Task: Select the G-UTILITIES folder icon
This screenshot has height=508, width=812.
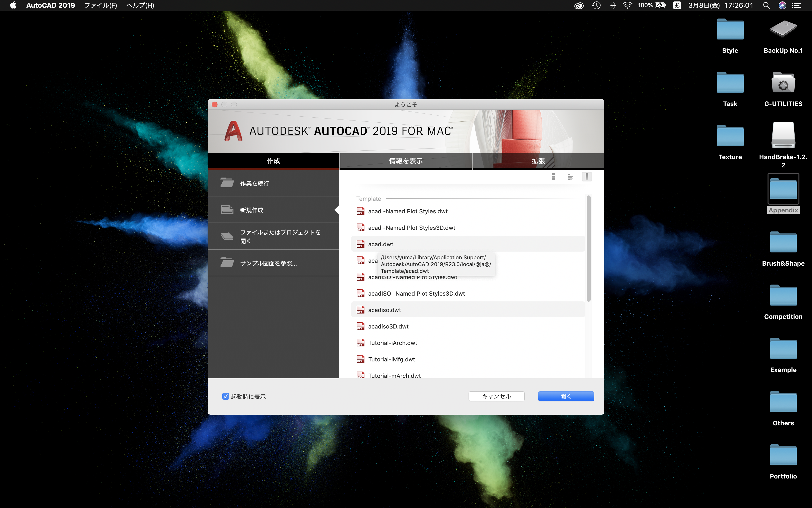Action: click(783, 82)
